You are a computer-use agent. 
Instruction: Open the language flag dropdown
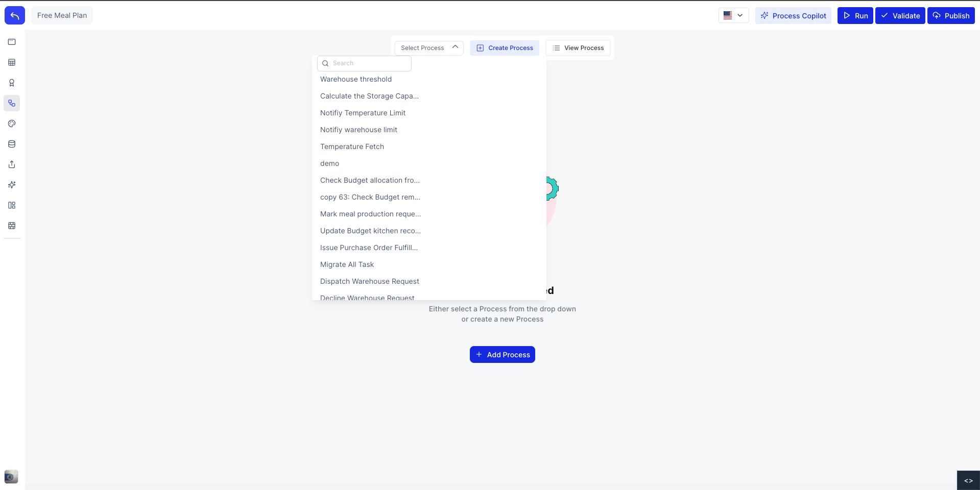(733, 15)
